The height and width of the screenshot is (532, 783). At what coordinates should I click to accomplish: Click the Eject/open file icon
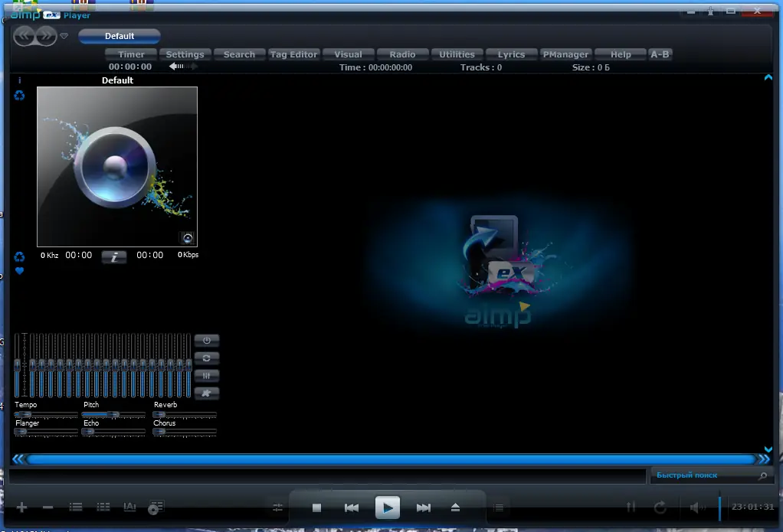point(455,508)
